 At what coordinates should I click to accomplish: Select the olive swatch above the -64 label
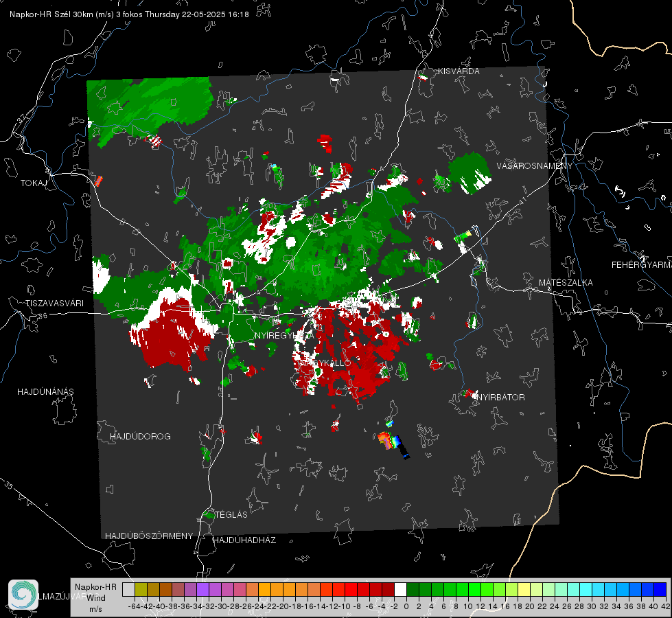tap(141, 589)
